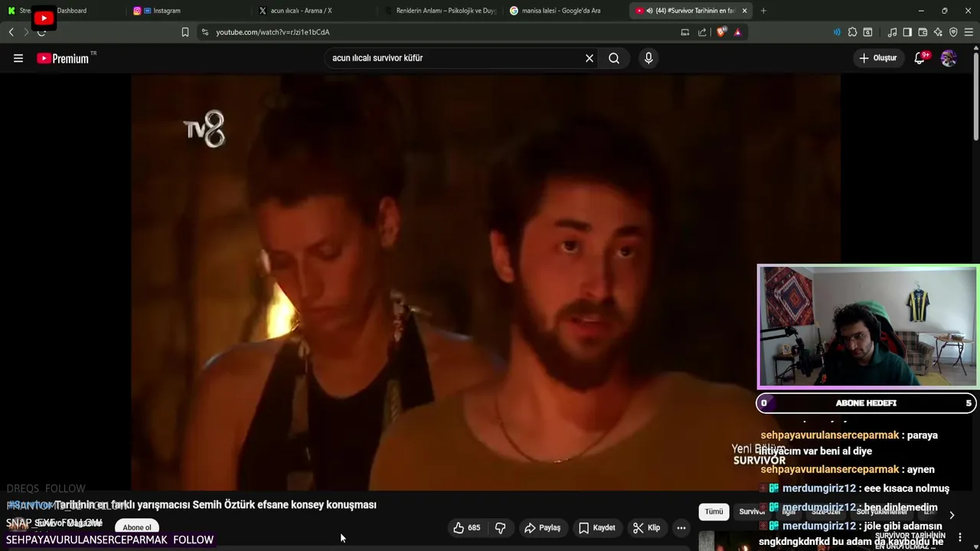Open Leo AI sparkle icon
The width and height of the screenshot is (980, 551).
coord(938,32)
